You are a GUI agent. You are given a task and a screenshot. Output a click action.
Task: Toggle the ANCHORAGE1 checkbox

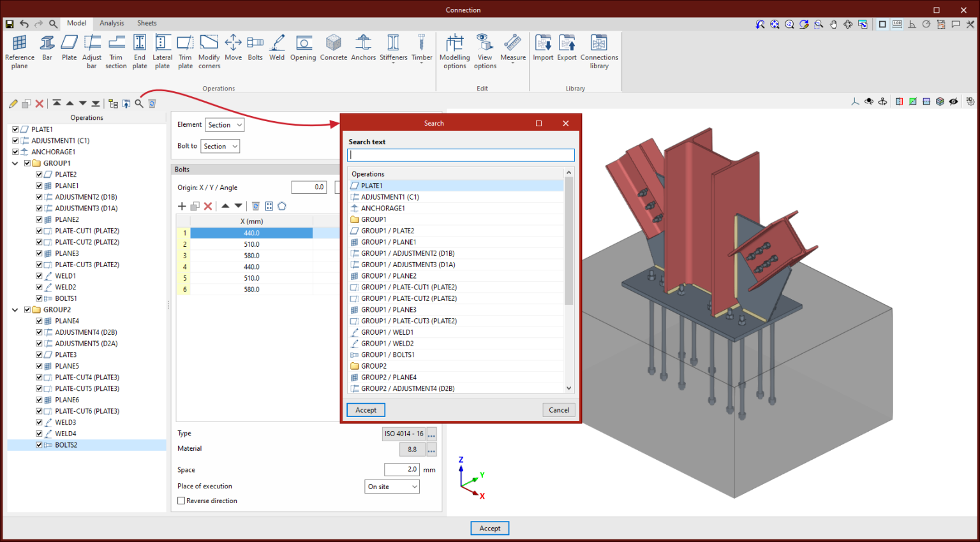point(15,152)
